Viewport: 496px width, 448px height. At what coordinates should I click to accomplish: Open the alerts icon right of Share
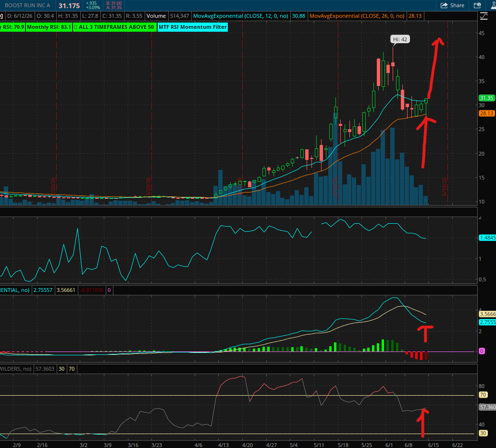pyautogui.click(x=477, y=5)
